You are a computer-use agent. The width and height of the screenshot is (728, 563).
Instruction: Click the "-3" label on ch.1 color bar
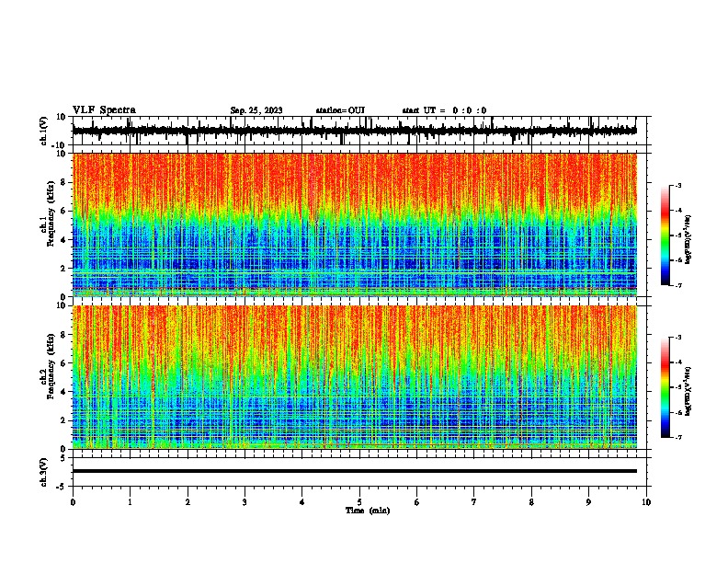[x=677, y=185]
